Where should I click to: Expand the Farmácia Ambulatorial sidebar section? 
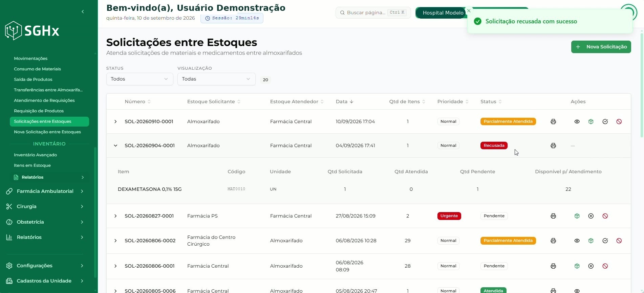pyautogui.click(x=45, y=191)
